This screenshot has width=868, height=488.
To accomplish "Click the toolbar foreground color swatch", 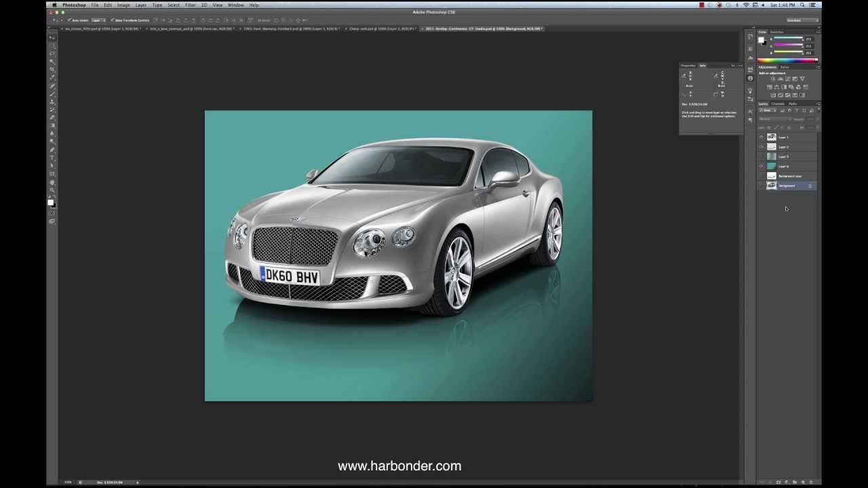I will [x=50, y=202].
